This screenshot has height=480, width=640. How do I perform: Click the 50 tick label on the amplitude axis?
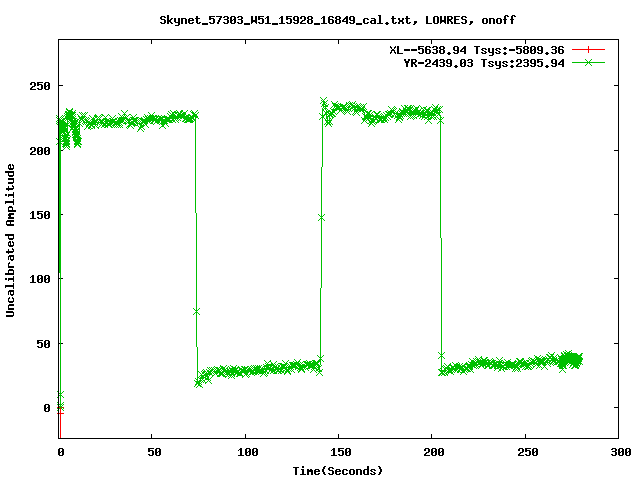(x=43, y=344)
